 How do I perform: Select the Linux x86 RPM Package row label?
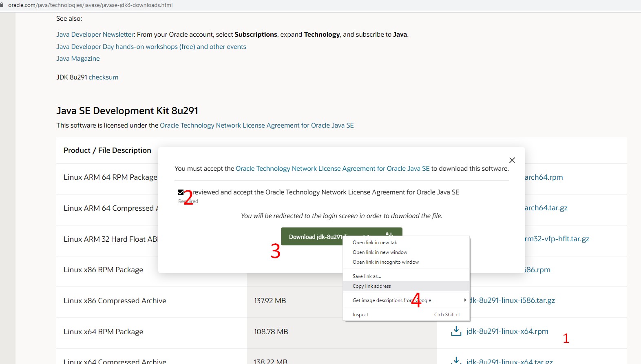(104, 270)
